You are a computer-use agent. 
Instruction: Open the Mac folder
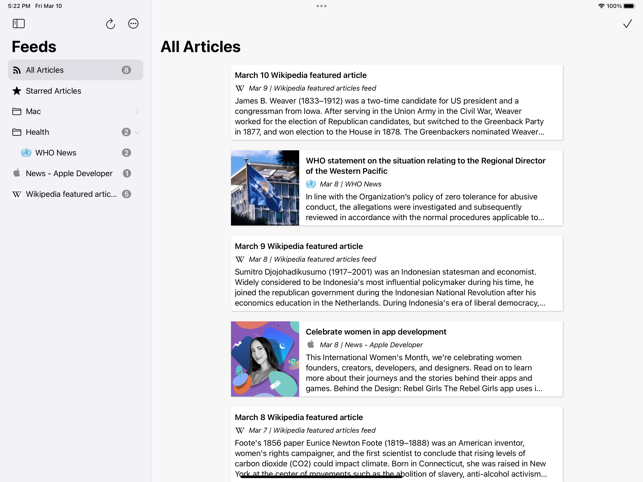coord(75,112)
